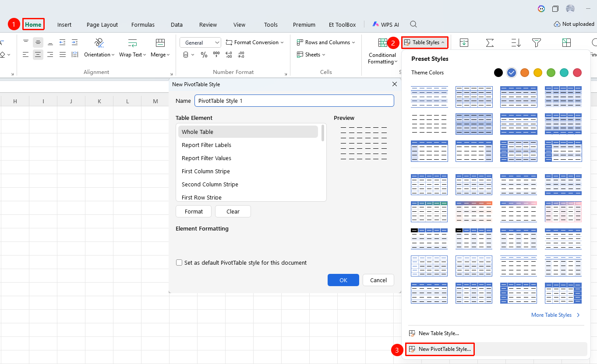Click decrease indent icon
Image resolution: width=597 pixels, height=364 pixels.
click(63, 42)
